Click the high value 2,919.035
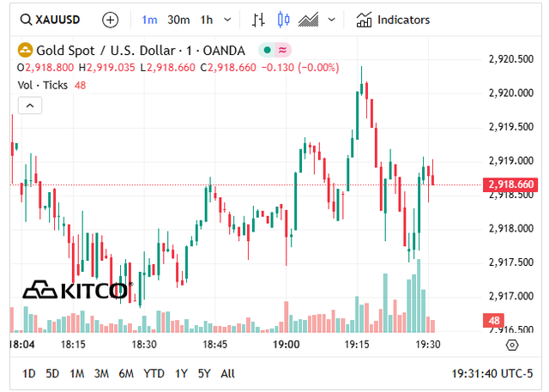Image resolution: width=549 pixels, height=392 pixels. tap(111, 68)
